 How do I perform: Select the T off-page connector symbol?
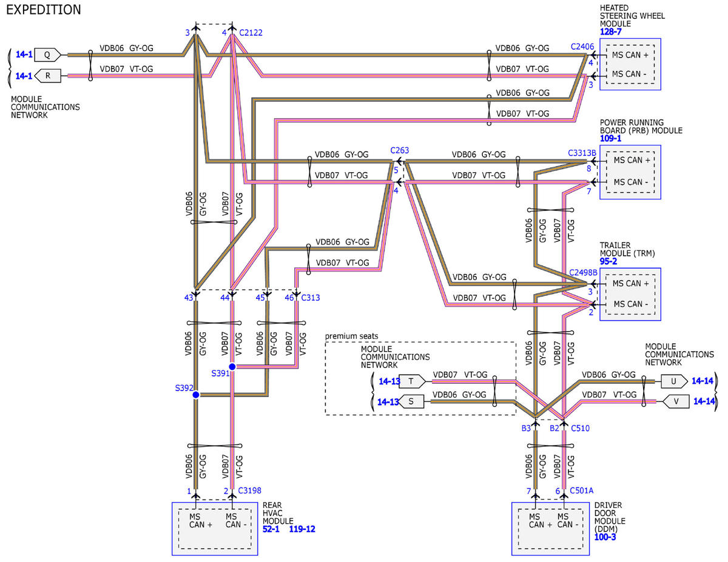412,381
